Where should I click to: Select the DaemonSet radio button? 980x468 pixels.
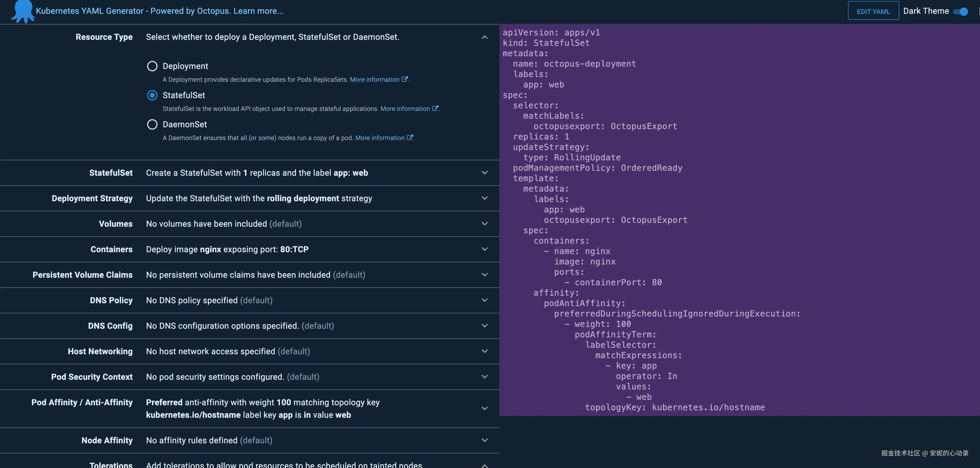(152, 124)
